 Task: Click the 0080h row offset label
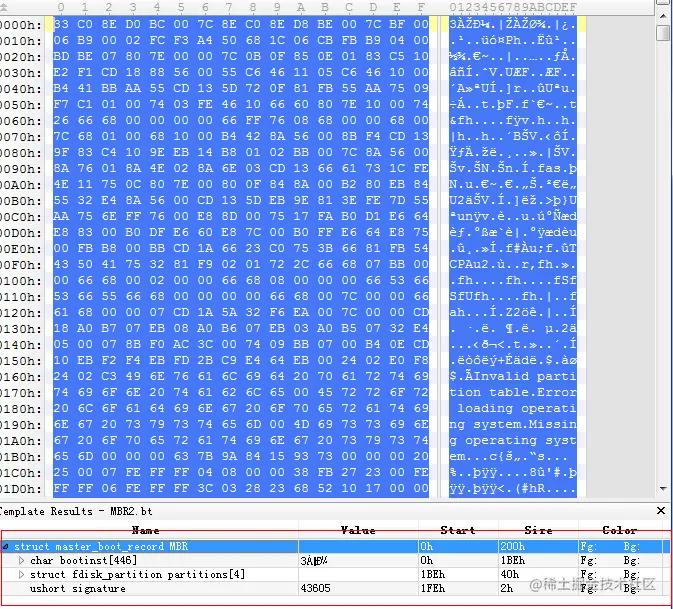pyautogui.click(x=21, y=153)
